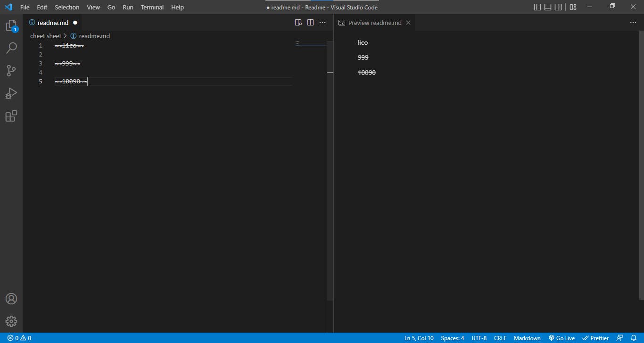Toggle Secondary Side Bar layout icon
Viewport: 644px width, 343px height.
pos(558,7)
